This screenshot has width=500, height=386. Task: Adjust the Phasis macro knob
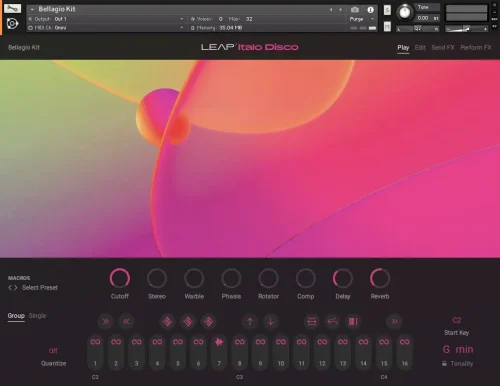click(231, 278)
